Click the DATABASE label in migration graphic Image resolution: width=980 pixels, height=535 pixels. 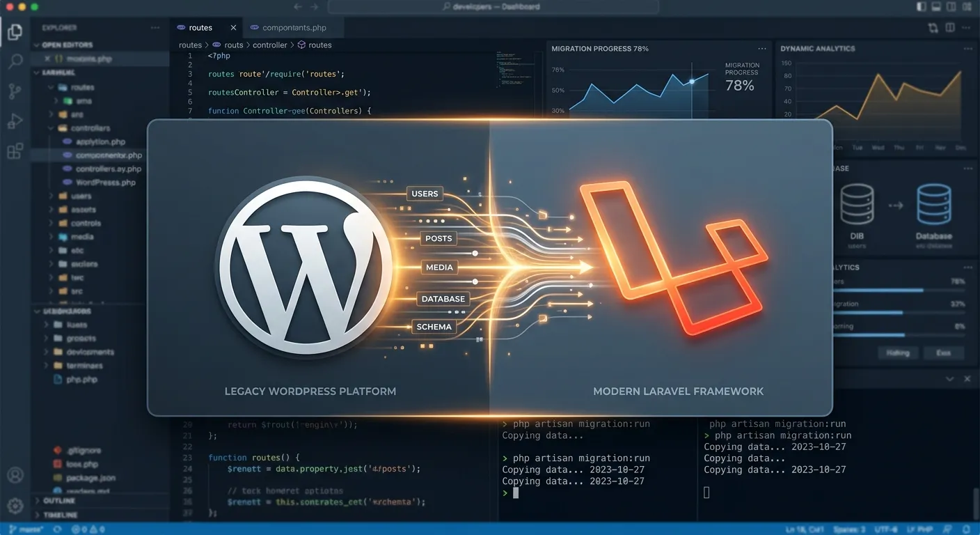click(x=443, y=299)
